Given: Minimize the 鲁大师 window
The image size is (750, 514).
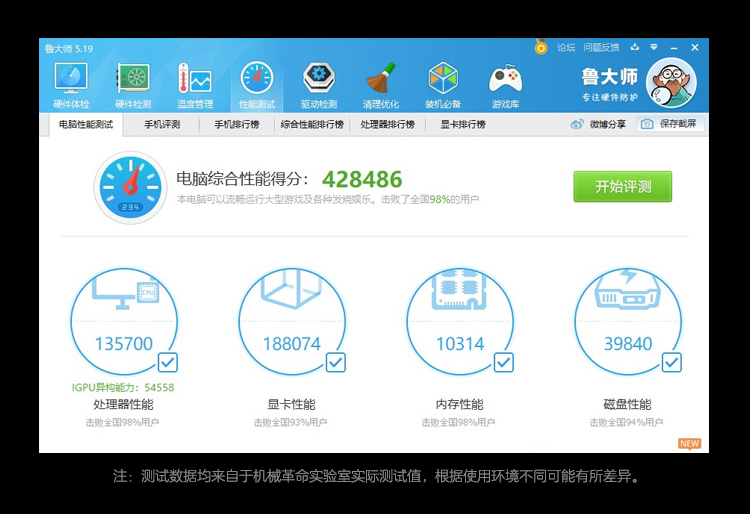Looking at the screenshot, I should point(674,47).
